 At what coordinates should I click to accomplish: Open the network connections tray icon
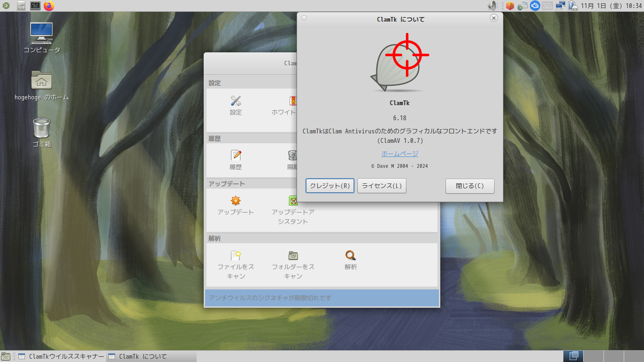tap(561, 6)
